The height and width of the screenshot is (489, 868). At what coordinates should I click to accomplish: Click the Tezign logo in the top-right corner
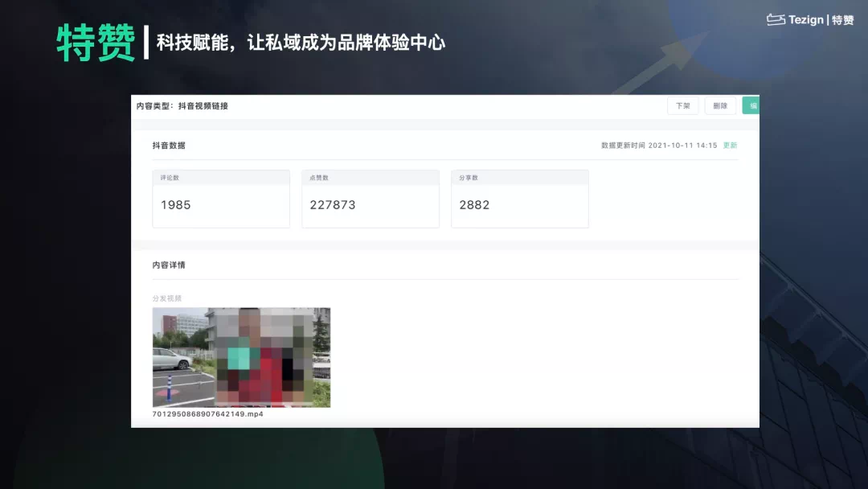pos(809,21)
